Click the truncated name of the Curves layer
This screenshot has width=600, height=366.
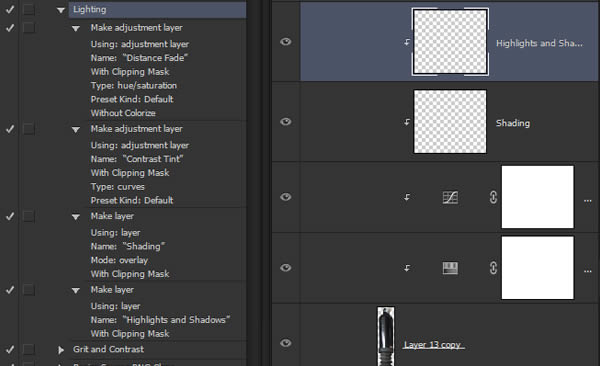(x=588, y=201)
